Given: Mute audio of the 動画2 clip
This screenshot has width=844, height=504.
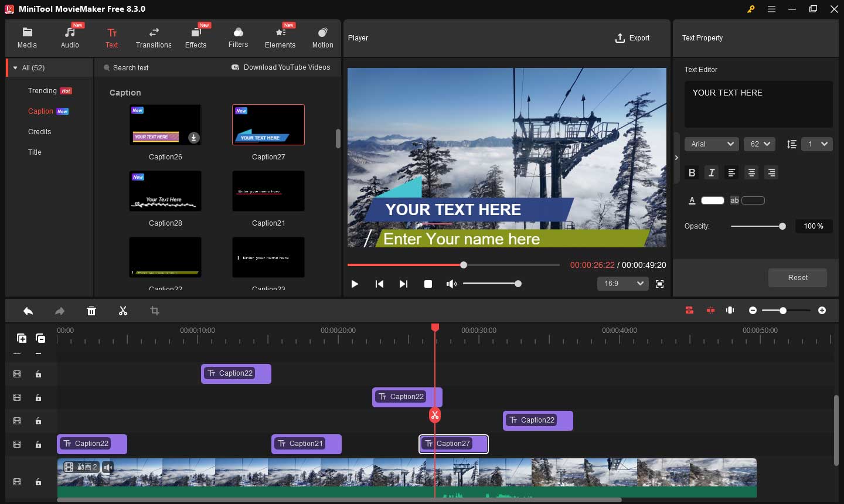Looking at the screenshot, I should [108, 467].
